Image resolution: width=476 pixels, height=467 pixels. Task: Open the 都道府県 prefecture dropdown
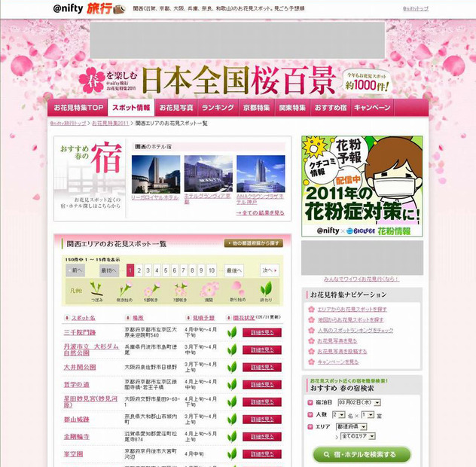(x=352, y=426)
